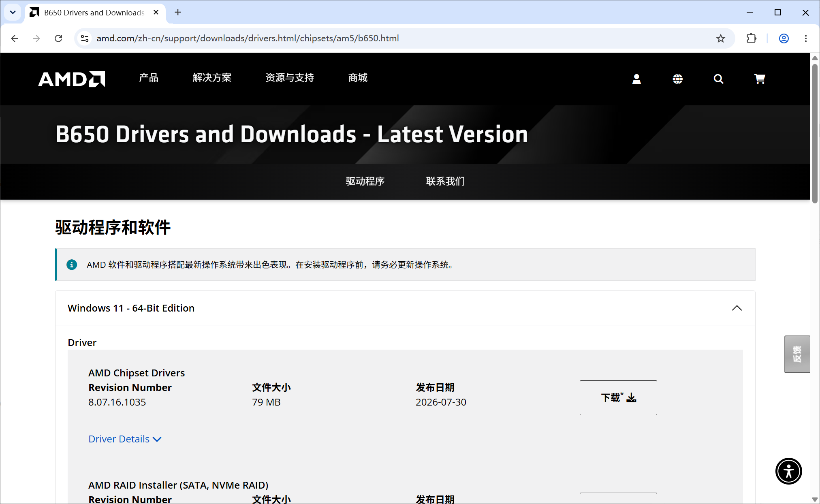820x504 pixels.
Task: View site information icon in address bar
Action: [x=85, y=38]
